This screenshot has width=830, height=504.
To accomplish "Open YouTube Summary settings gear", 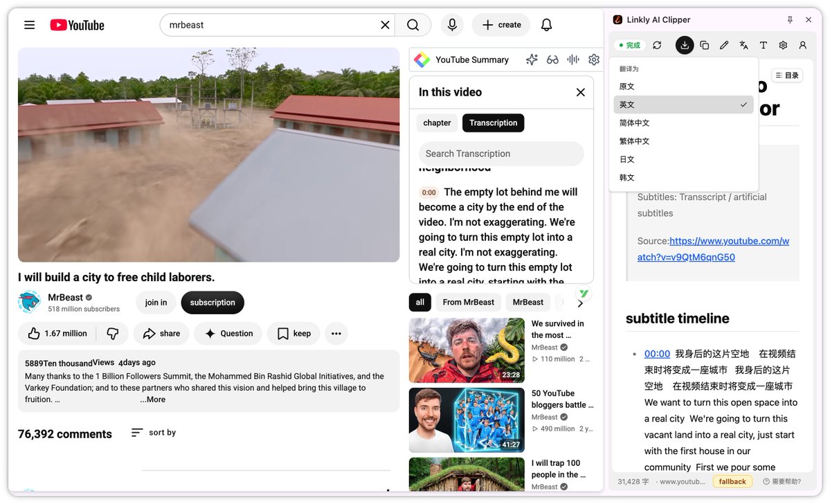I will (x=594, y=60).
